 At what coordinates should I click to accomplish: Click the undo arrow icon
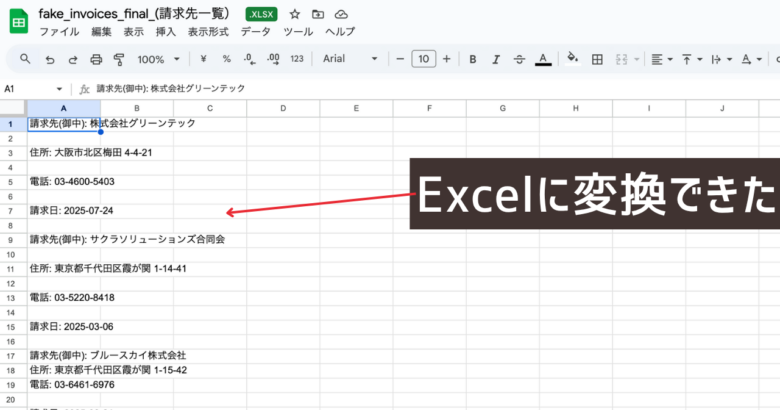click(x=50, y=59)
